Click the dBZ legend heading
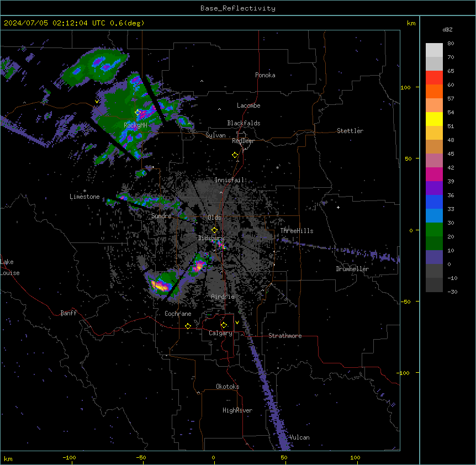Screen dimensions: 476x465 tap(447, 29)
